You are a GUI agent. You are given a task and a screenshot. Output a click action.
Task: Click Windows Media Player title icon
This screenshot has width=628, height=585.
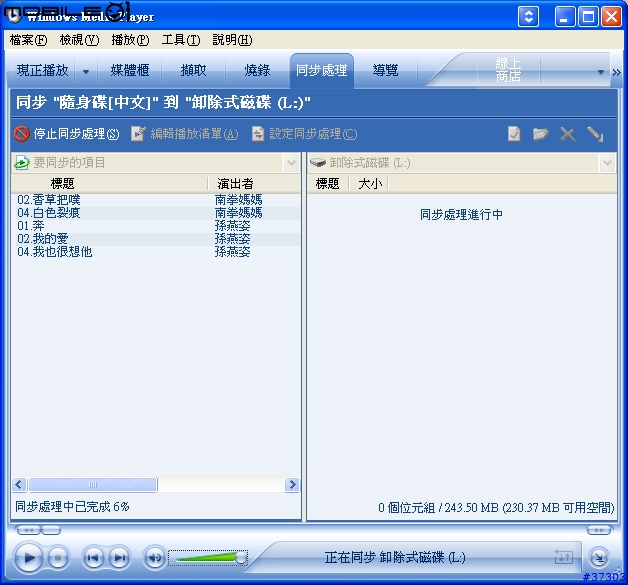tap(13, 15)
